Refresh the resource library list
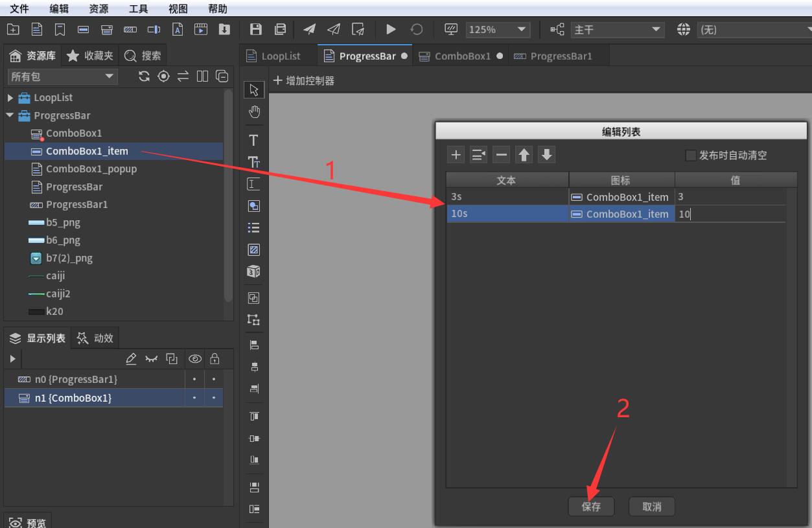The height and width of the screenshot is (528, 812). [145, 76]
